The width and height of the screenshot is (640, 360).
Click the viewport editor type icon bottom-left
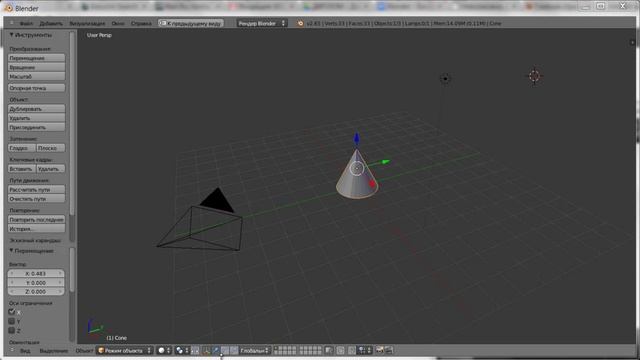(11, 351)
